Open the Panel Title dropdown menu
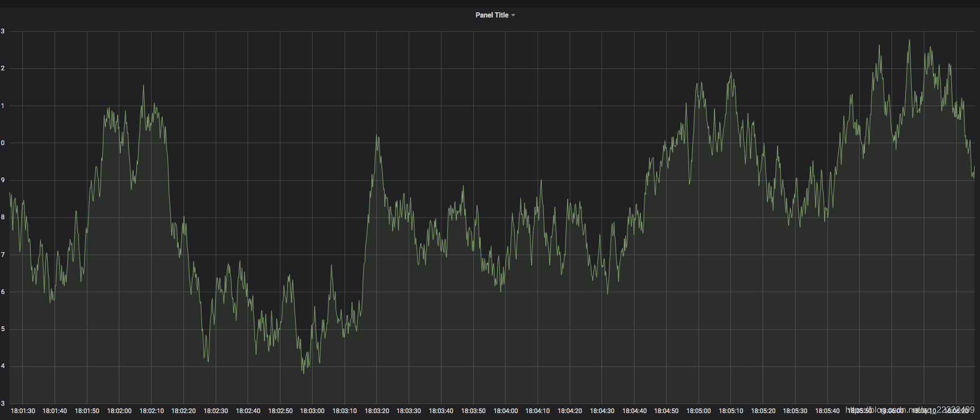Image resolution: width=980 pixels, height=420 pixels. point(495,15)
